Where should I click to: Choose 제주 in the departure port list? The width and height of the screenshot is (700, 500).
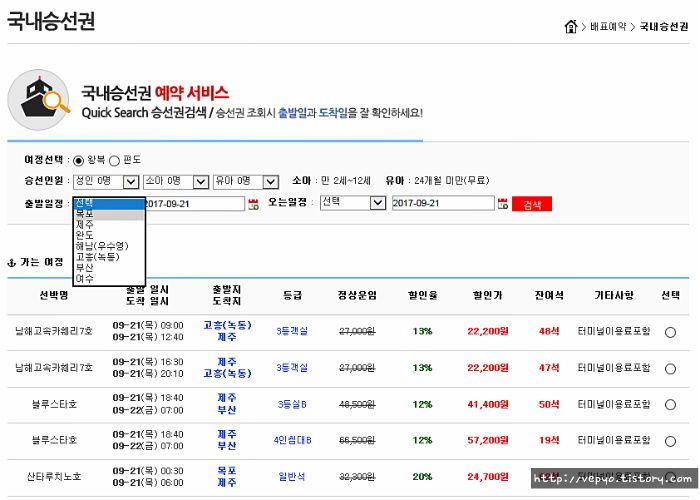[x=109, y=225]
